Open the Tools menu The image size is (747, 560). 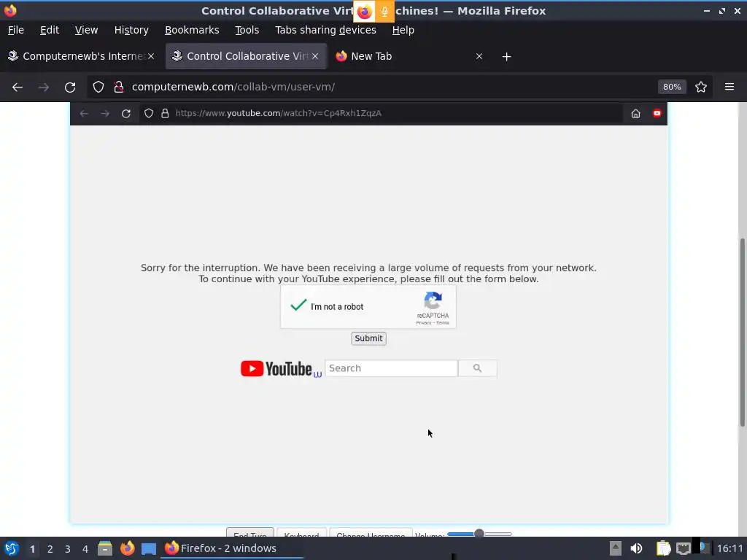[x=247, y=30]
